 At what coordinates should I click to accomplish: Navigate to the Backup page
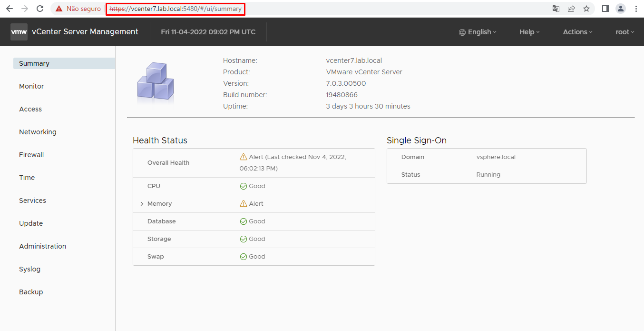click(x=31, y=292)
